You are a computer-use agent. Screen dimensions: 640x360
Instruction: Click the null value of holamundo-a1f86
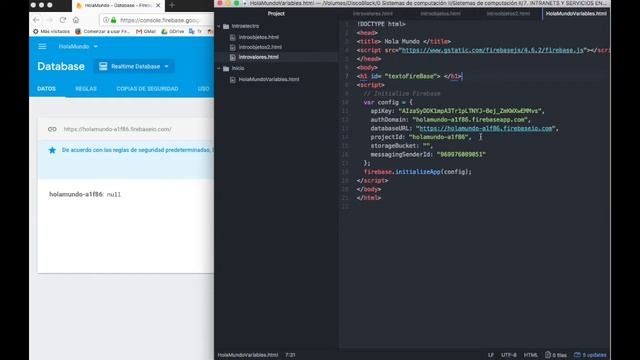[114, 195]
